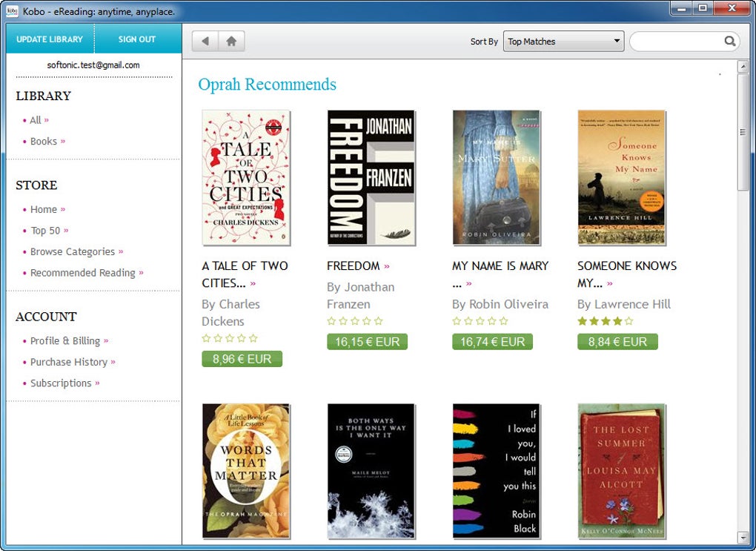Click star rating under Charles Dickens

(x=230, y=338)
